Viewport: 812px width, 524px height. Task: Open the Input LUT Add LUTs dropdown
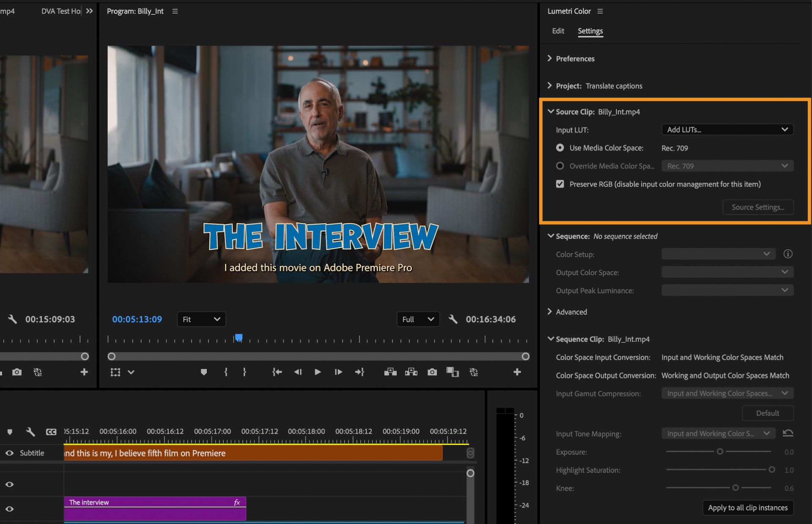point(727,130)
